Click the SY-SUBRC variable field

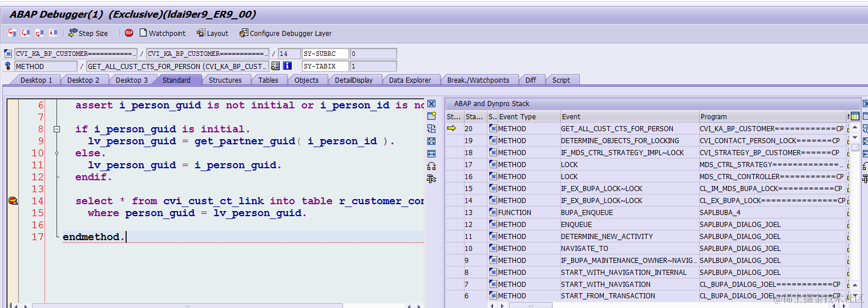tap(325, 54)
